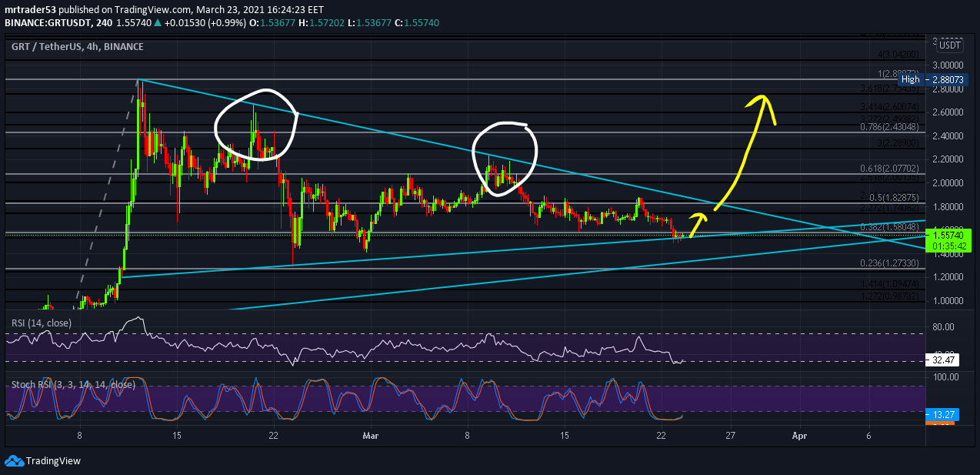Image resolution: width=980 pixels, height=475 pixels.
Task: Click the 80.00 RSI axis label
Action: [x=945, y=327]
